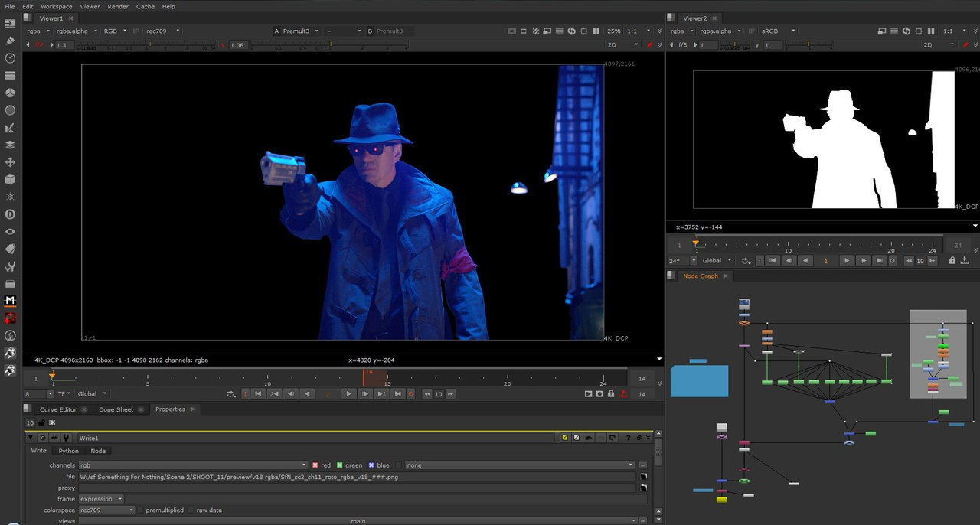980x525 pixels.
Task: Toggle the Viewer2 IP input process button
Action: 751,31
